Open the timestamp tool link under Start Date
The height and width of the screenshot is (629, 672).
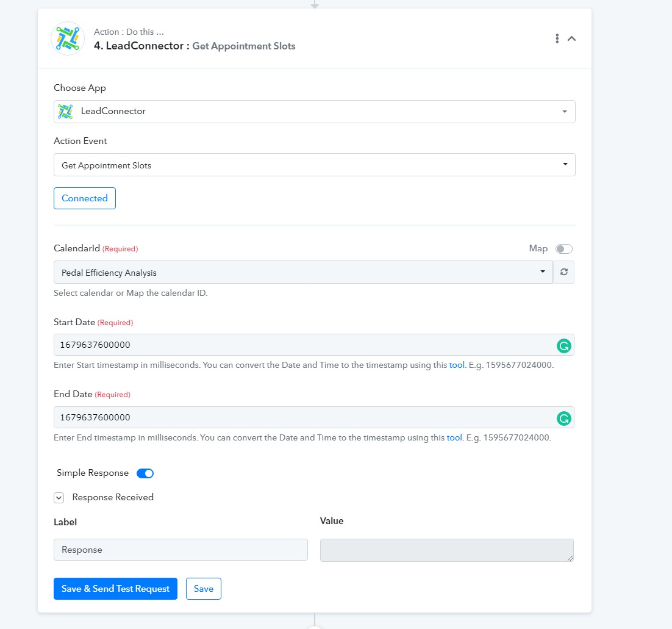pyautogui.click(x=456, y=365)
